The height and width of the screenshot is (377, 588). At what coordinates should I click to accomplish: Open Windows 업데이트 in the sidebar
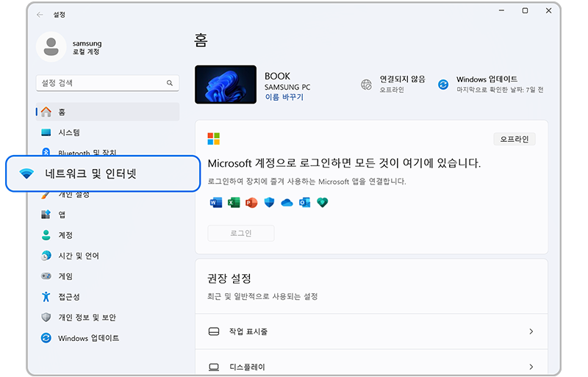pyautogui.click(x=107, y=338)
